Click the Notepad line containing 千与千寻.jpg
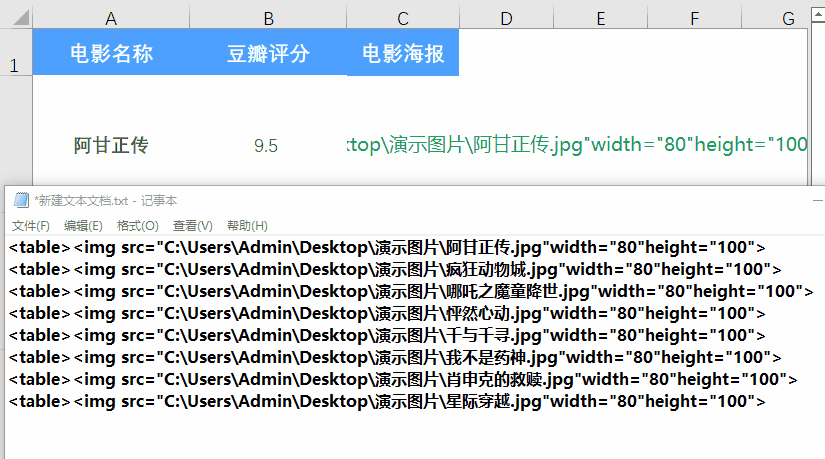 point(387,335)
